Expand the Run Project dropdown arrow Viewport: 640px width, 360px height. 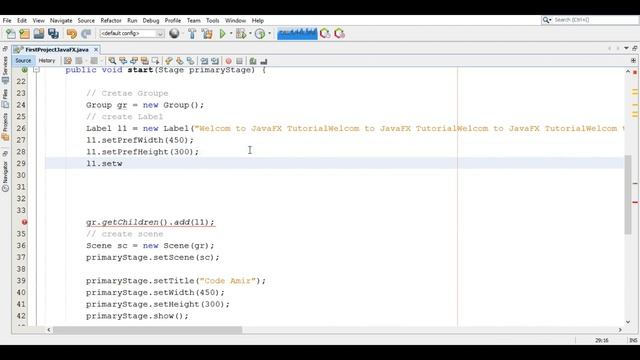231,34
